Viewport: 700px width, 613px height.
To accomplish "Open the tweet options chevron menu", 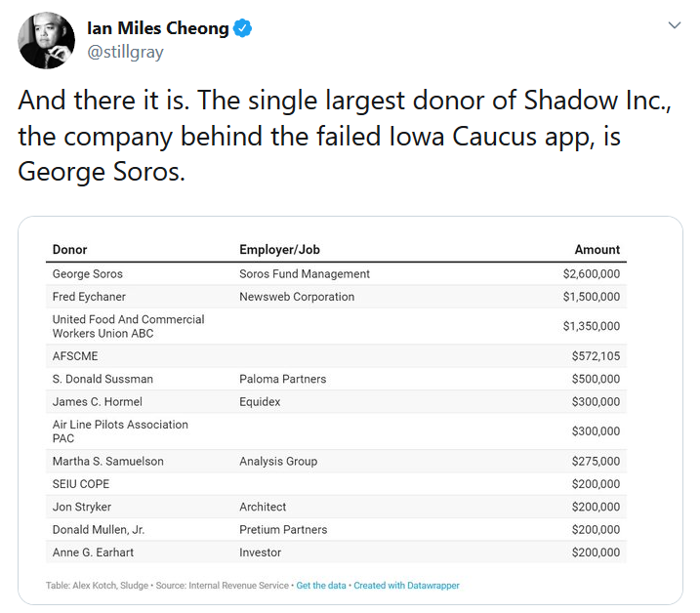I will pos(674,25).
